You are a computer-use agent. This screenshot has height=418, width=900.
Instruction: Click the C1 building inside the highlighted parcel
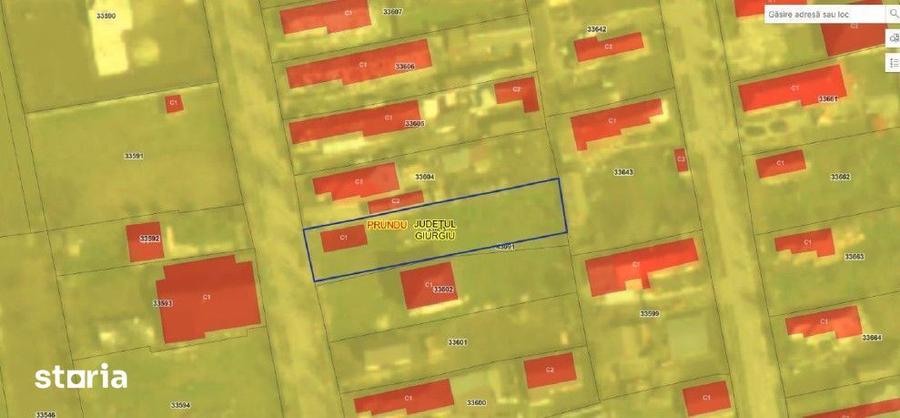[x=344, y=238]
